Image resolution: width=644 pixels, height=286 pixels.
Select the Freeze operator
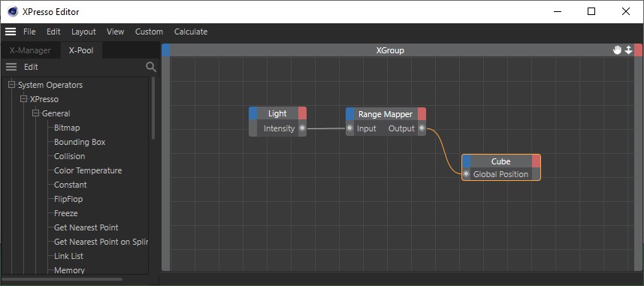(x=65, y=213)
